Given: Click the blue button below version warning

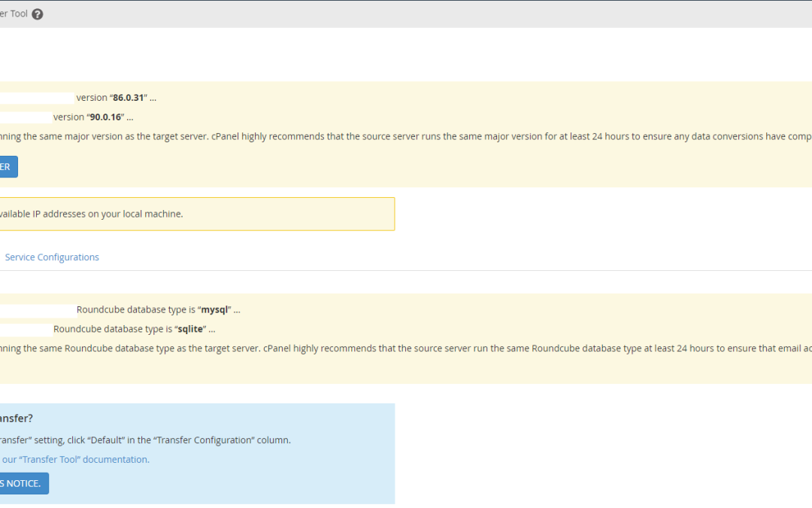Looking at the screenshot, I should [8, 167].
